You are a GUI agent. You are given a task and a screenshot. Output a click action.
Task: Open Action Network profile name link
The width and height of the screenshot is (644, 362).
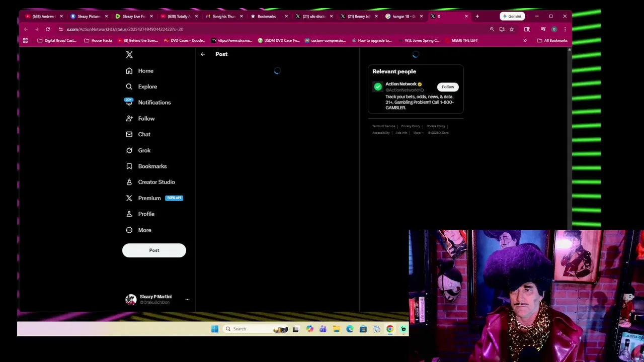tap(401, 84)
